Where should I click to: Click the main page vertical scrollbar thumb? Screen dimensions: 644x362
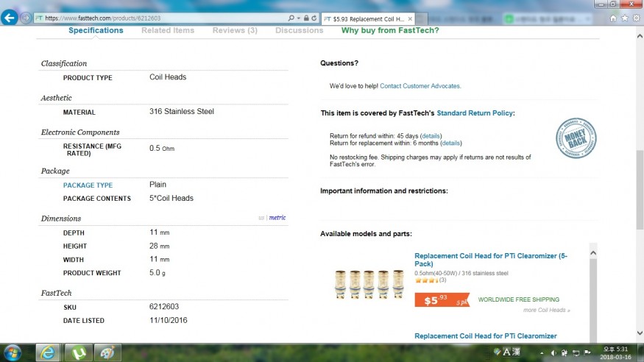(640, 190)
